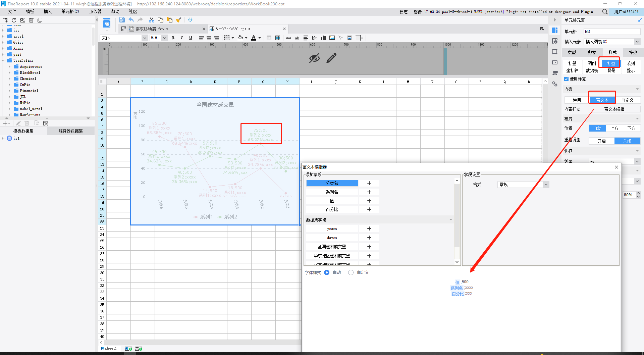The height and width of the screenshot is (355, 644).
Task: Click the Paste clipboard icon
Action: 170,20
